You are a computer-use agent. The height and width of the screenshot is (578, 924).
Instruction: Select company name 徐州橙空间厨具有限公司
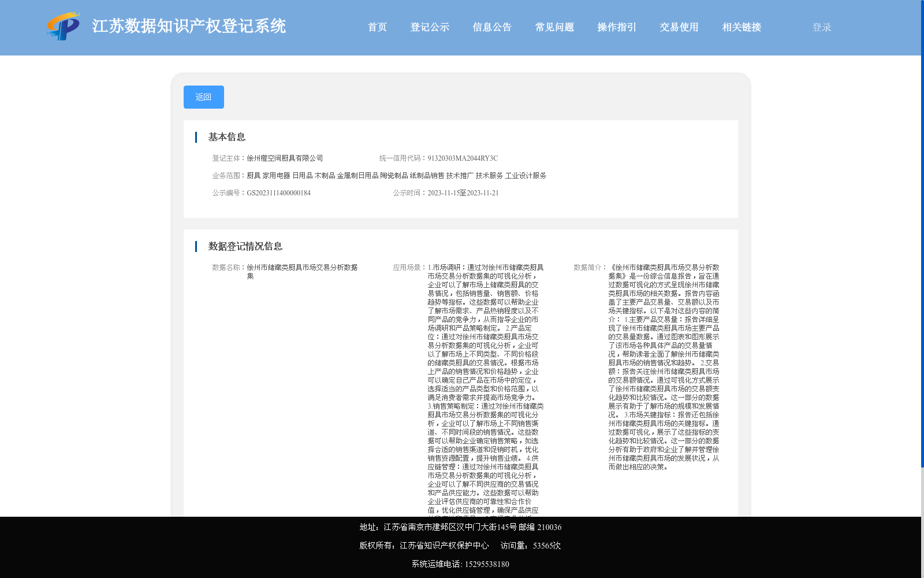pyautogui.click(x=285, y=158)
